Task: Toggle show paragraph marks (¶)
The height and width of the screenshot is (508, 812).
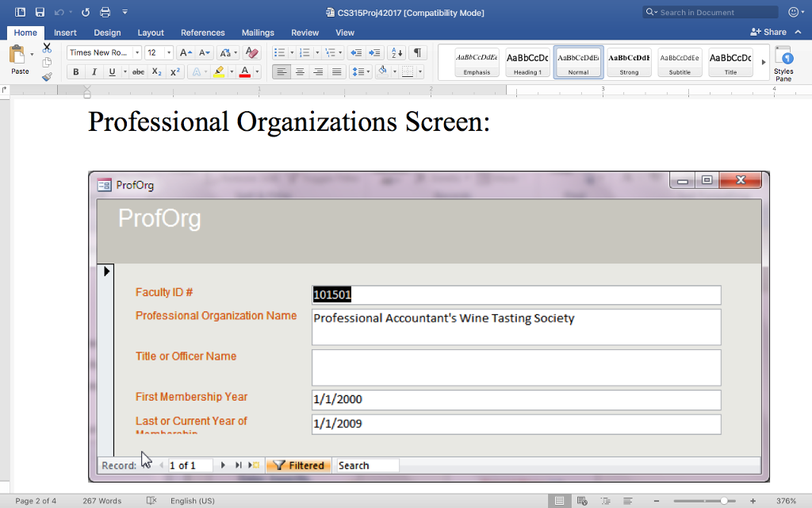Action: [x=417, y=53]
